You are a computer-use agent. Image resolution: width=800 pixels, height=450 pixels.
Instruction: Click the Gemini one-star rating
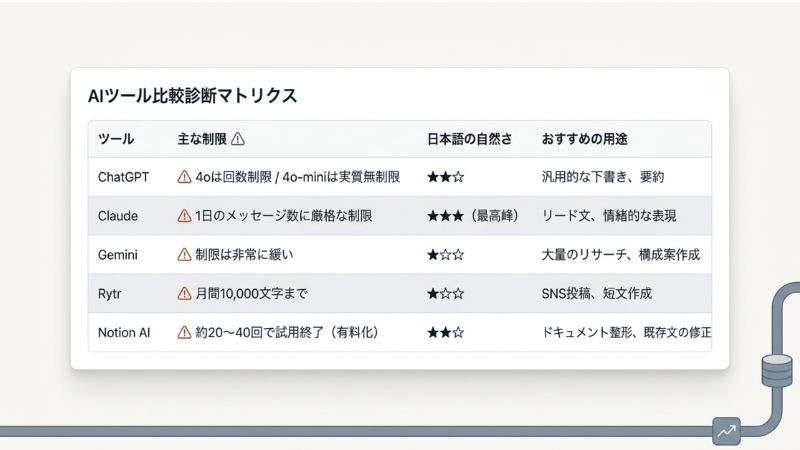(x=446, y=255)
